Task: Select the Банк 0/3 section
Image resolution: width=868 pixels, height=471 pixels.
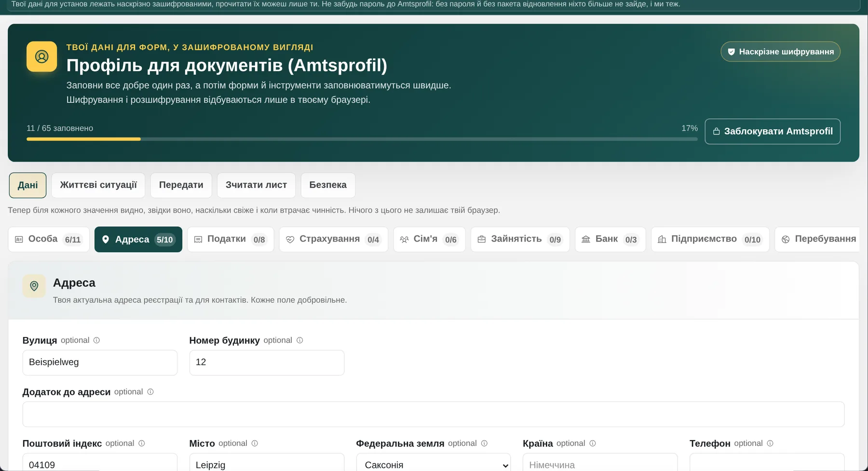Action: (x=610, y=240)
